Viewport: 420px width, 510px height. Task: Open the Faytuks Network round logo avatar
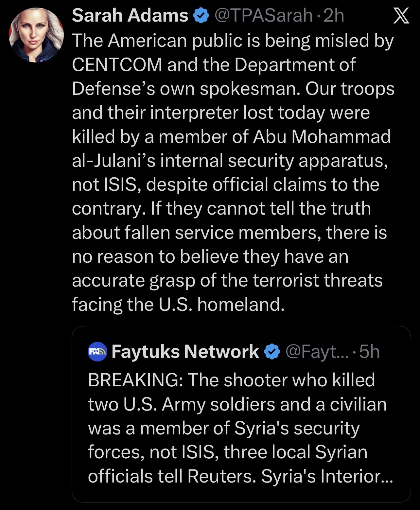coord(98,352)
